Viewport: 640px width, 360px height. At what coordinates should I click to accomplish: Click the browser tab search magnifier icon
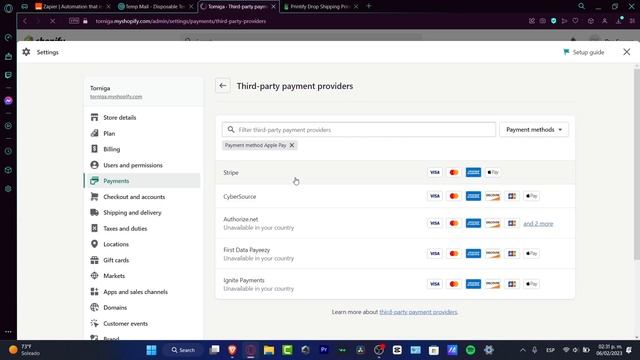(581, 6)
